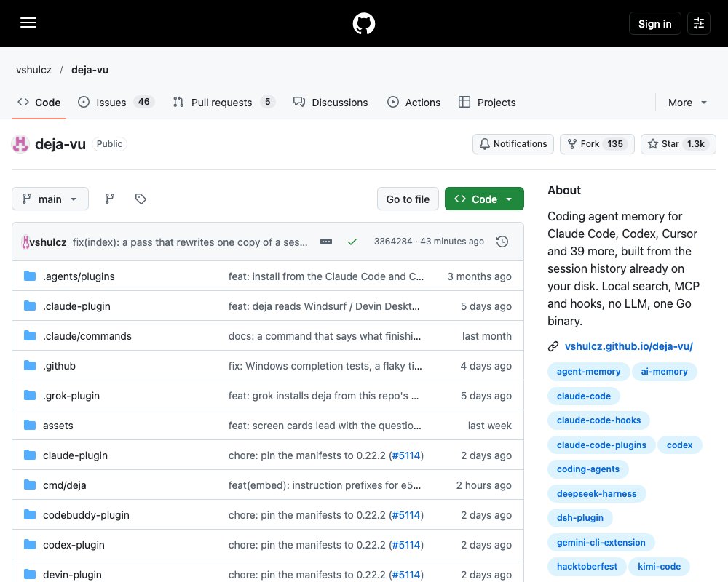Open the cmd/deja folder
728x582 pixels.
(65, 485)
